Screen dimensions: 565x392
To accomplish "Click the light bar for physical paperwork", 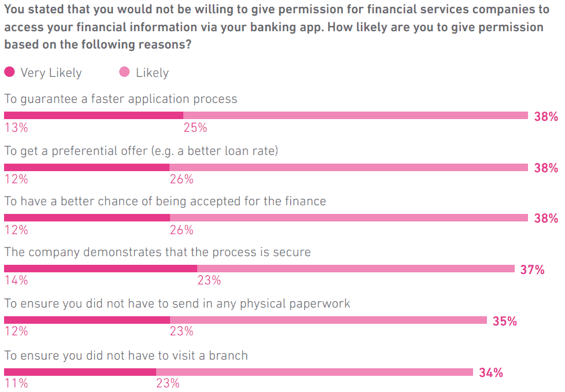I will point(328,320).
